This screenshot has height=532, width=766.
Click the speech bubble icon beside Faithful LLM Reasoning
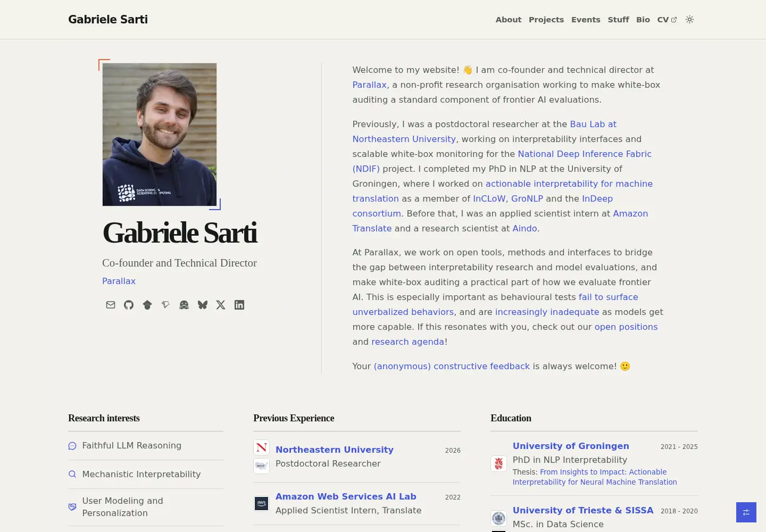pos(72,446)
